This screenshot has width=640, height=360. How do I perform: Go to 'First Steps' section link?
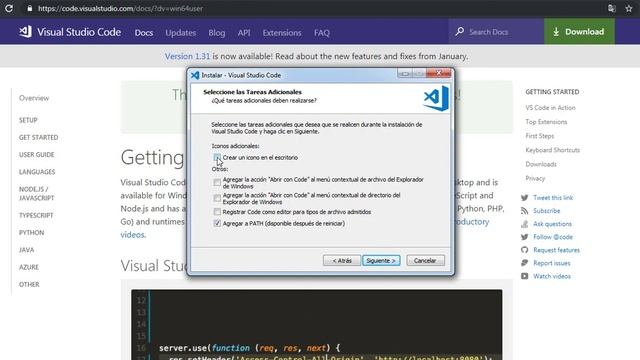tap(540, 136)
